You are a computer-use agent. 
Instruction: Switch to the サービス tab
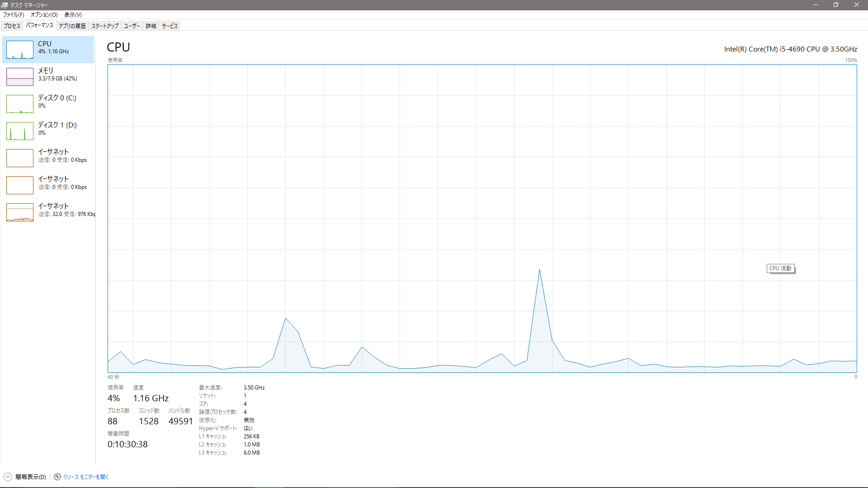click(170, 26)
